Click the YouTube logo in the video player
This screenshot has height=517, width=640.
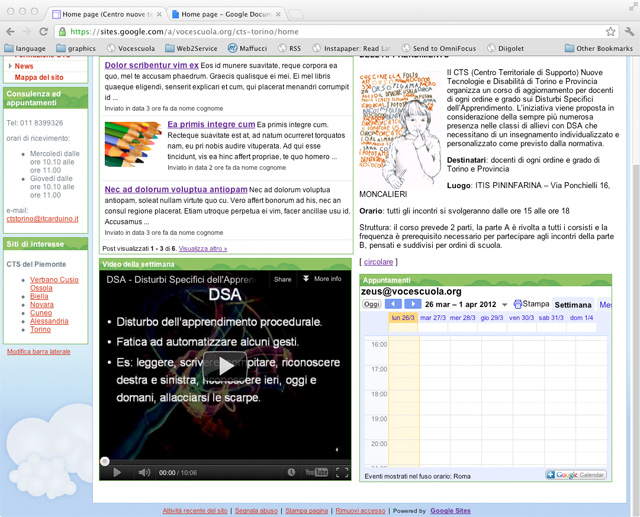316,472
